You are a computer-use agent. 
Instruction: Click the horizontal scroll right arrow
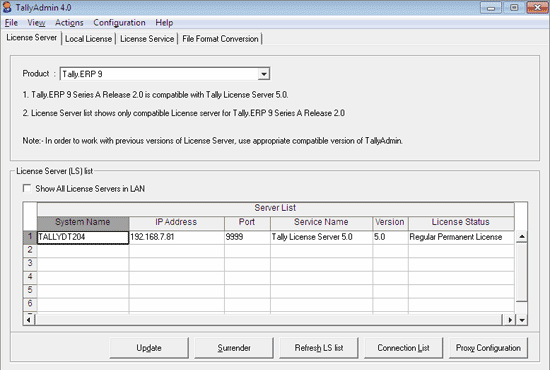(x=509, y=319)
